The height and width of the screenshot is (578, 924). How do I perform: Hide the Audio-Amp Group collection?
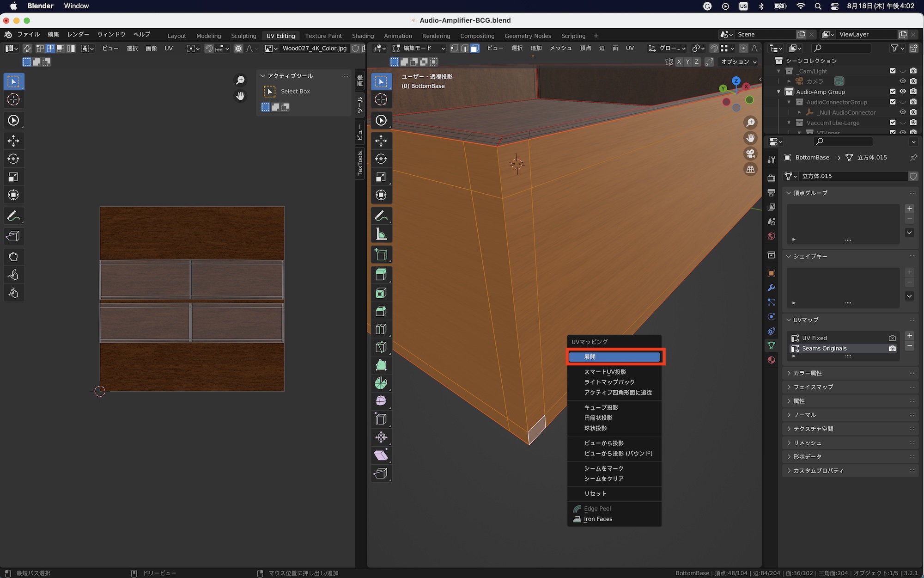902,92
